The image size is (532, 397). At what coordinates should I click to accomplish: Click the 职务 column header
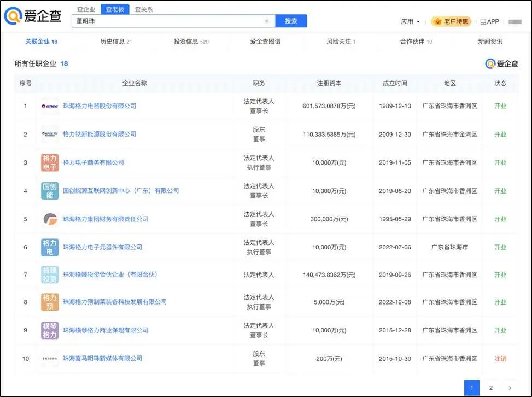[259, 83]
